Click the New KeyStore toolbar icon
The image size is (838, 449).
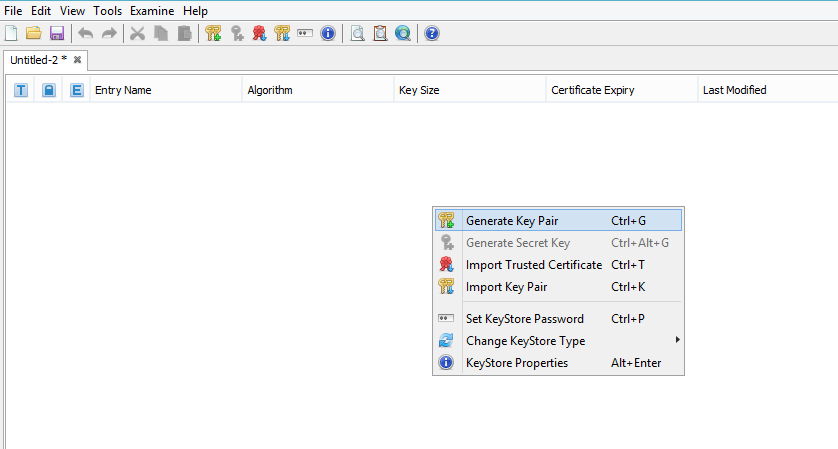point(11,33)
